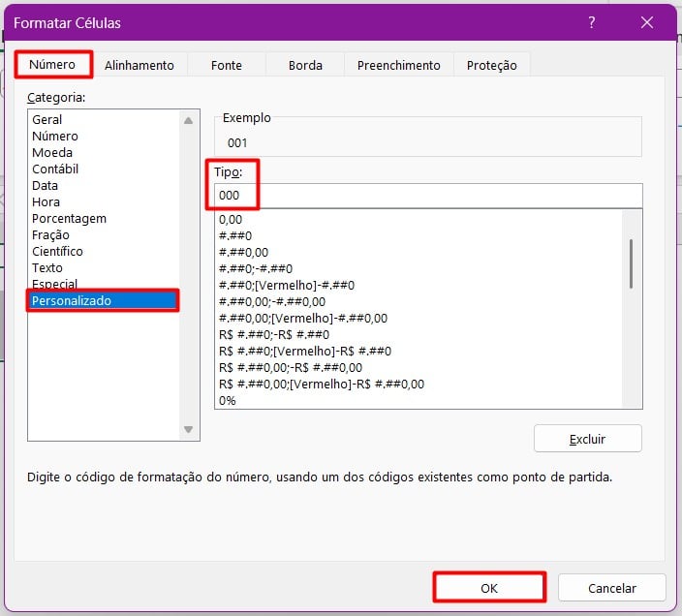Select the Personalizado category
Viewport: 682px width, 616px height.
coord(104,301)
